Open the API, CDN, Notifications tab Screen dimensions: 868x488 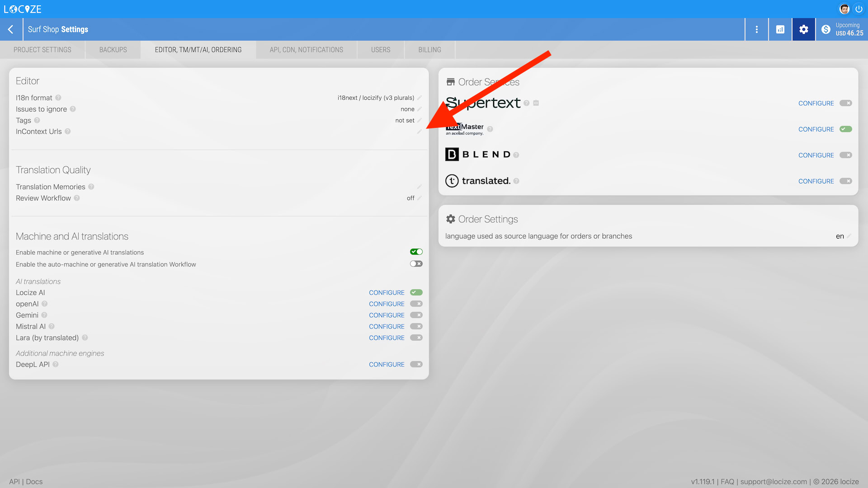(306, 50)
